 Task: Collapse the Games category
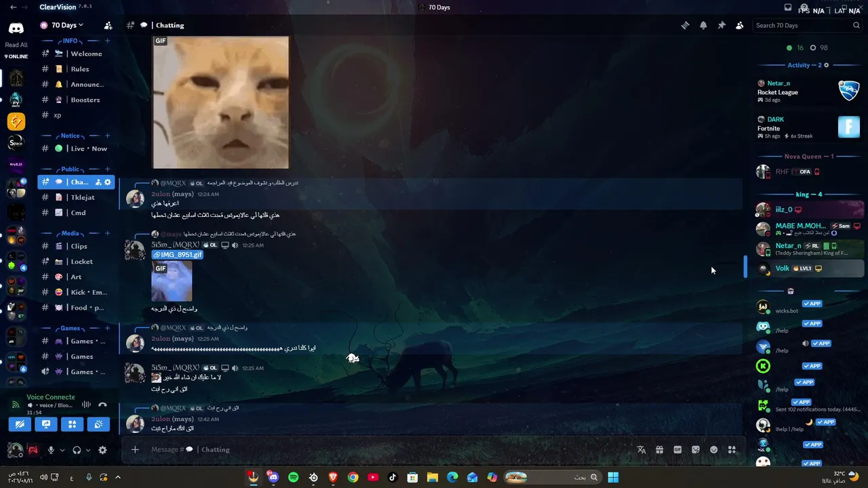[x=70, y=328]
